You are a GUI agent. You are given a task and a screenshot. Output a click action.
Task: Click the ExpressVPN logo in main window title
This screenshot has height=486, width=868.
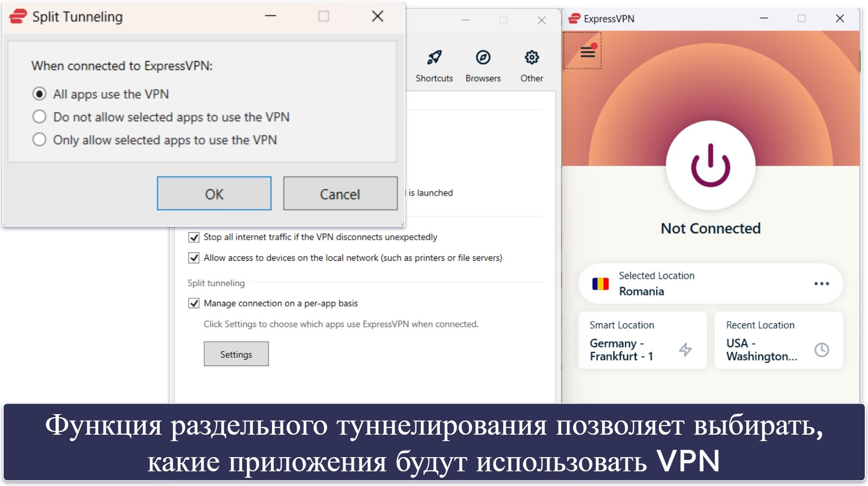(x=574, y=18)
